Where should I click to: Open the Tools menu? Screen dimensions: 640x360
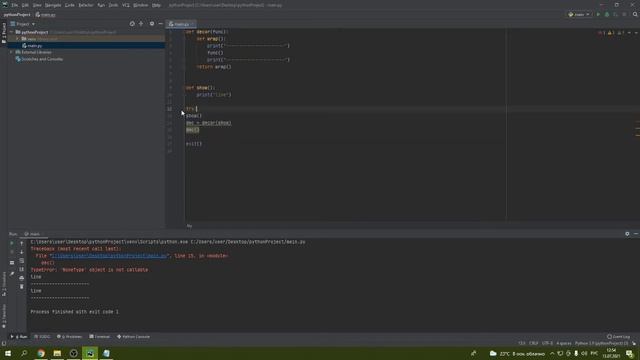click(113, 5)
